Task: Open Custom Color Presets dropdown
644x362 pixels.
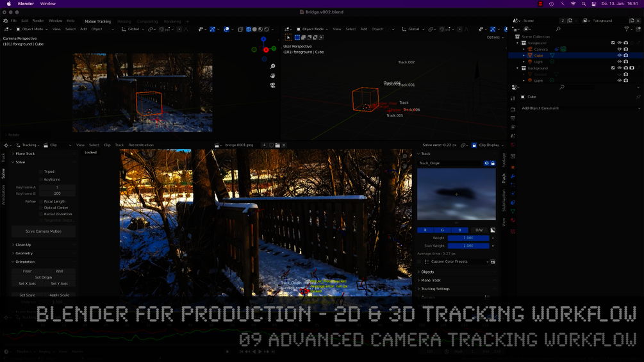Action: click(456, 262)
